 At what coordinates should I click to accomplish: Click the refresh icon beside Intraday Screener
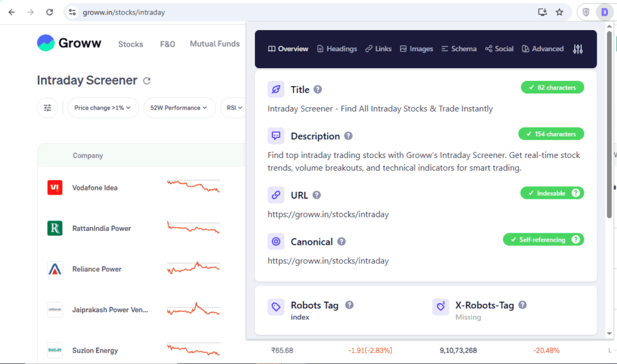tap(146, 81)
